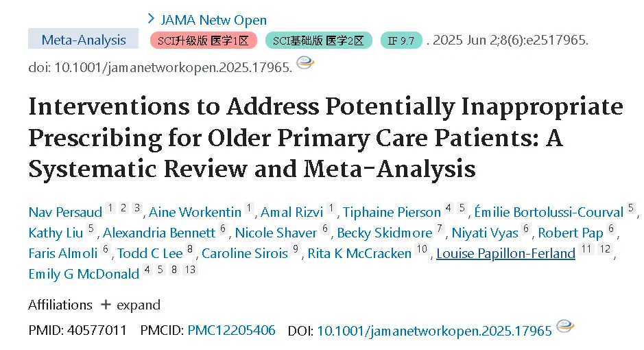Open Rita K McCracken's author link
Screen dimensions: 644x350
click(x=359, y=253)
